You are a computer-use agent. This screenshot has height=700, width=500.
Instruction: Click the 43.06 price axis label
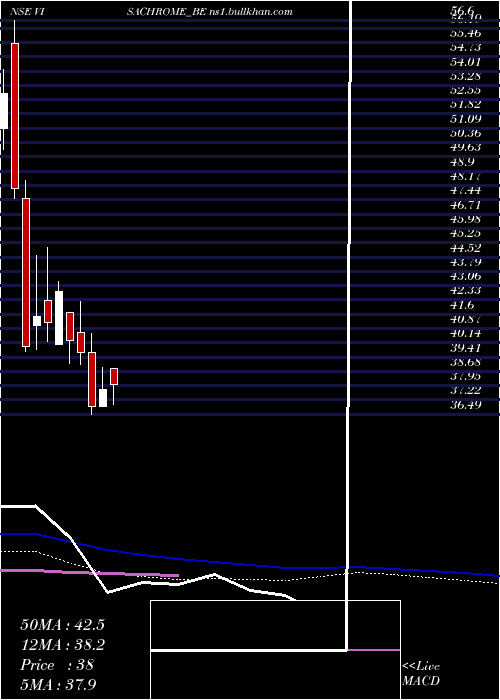tap(466, 276)
